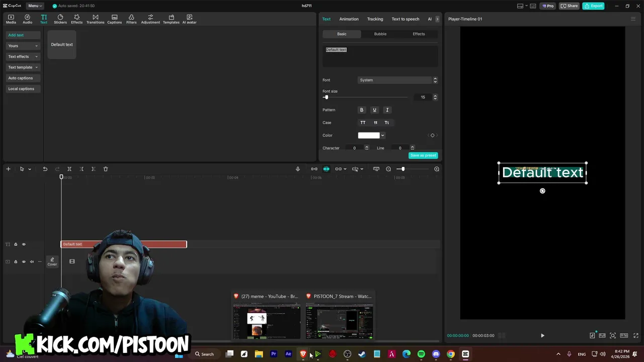
Task: Toggle Underline text pattern
Action: point(374,110)
